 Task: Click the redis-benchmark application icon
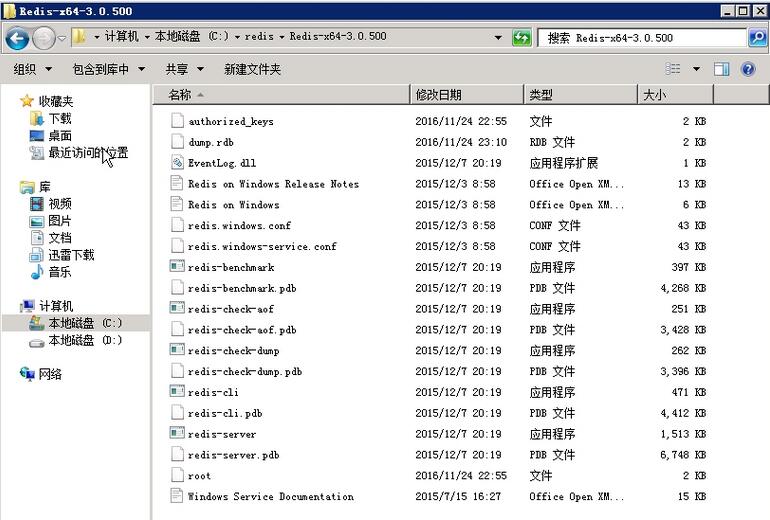tap(177, 267)
